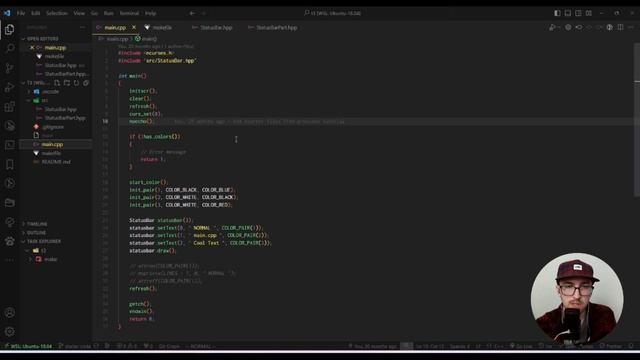Open the Bookmarks view in the activity bar
Viewport: 640px width, 360px height.
click(x=9, y=164)
